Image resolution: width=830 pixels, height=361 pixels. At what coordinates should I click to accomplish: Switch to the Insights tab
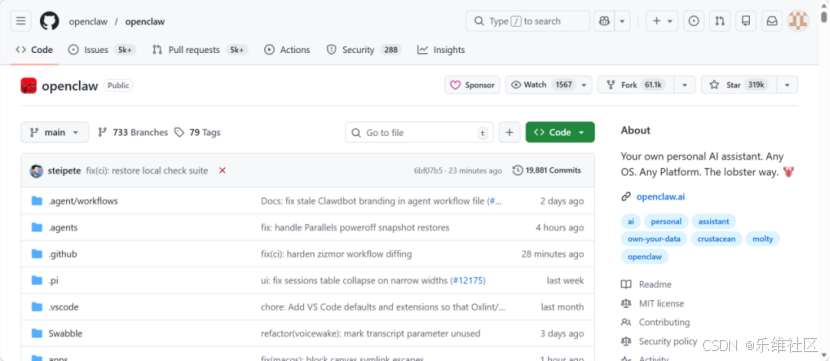coord(441,50)
